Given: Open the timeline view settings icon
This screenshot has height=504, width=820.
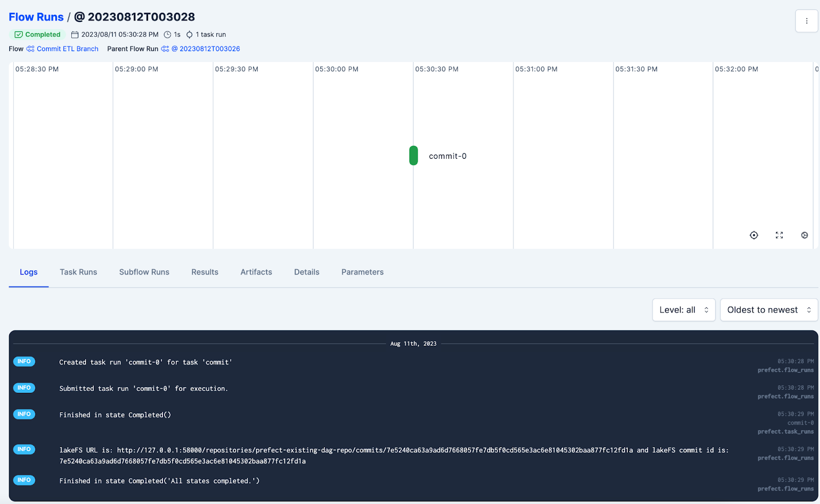Looking at the screenshot, I should point(805,235).
